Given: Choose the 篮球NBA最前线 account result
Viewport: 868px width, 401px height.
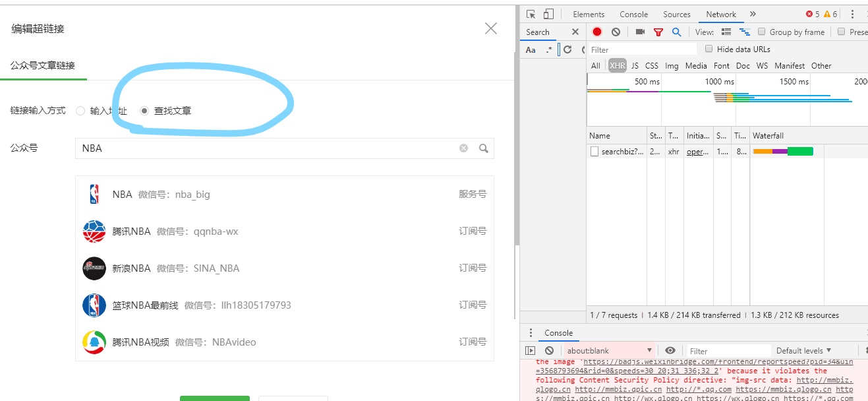Looking at the screenshot, I should [x=285, y=305].
